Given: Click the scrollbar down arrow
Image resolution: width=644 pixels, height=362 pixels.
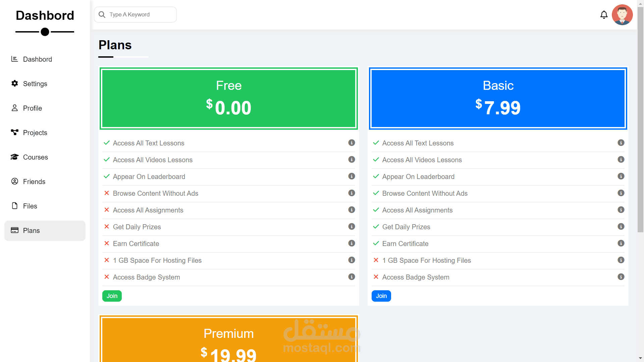Looking at the screenshot, I should [x=640, y=358].
